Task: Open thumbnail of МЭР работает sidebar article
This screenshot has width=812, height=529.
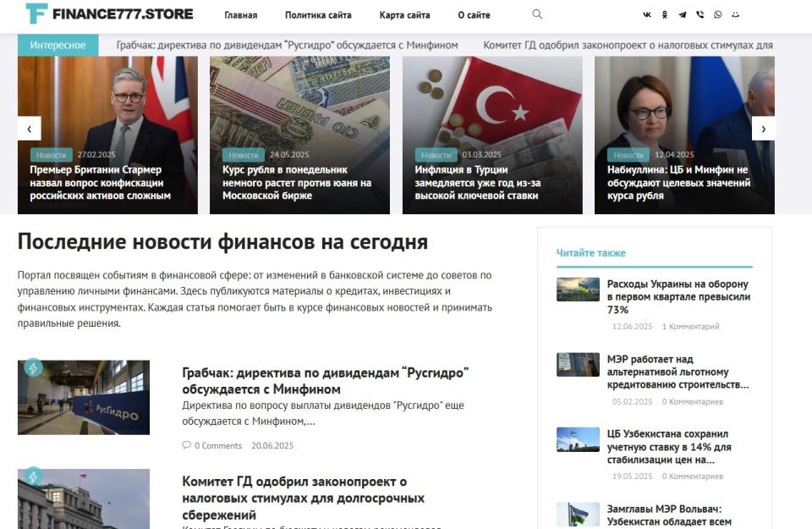Action: click(x=578, y=365)
